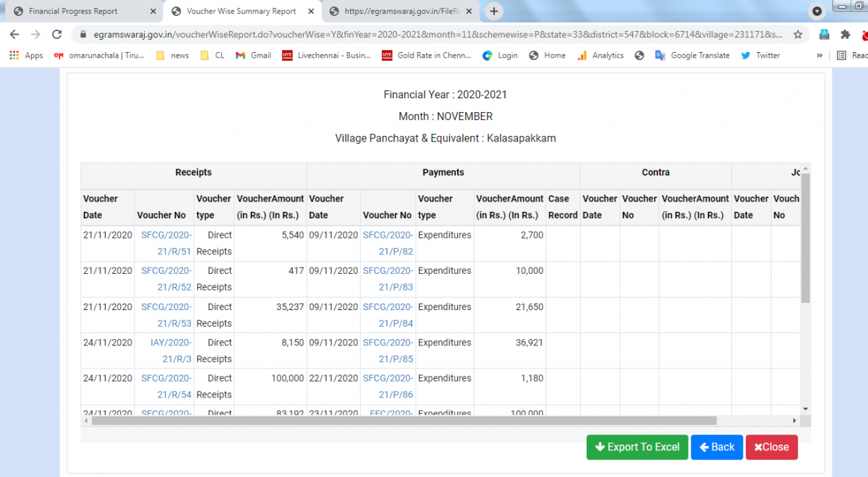This screenshot has width=868, height=477.
Task: Click the table's horizontal scrollbar
Action: click(x=404, y=421)
